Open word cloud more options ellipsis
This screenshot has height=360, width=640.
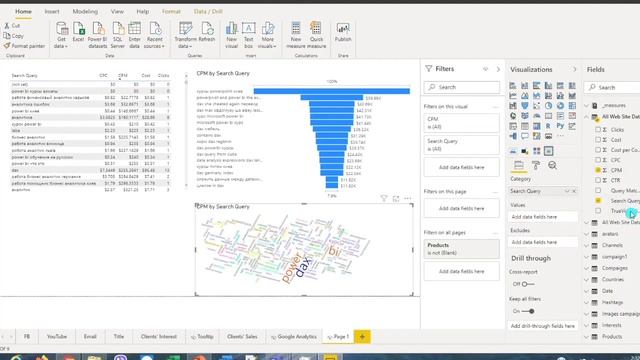(408, 198)
